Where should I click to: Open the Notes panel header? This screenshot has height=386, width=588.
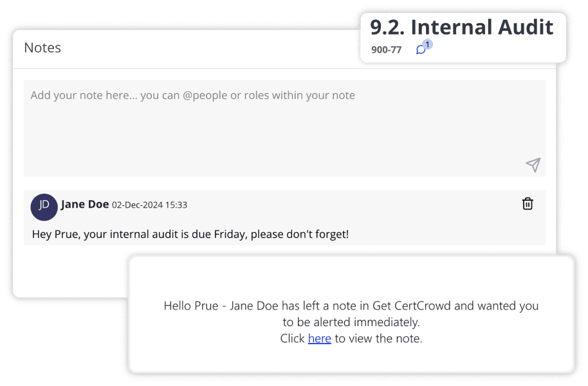pyautogui.click(x=42, y=48)
